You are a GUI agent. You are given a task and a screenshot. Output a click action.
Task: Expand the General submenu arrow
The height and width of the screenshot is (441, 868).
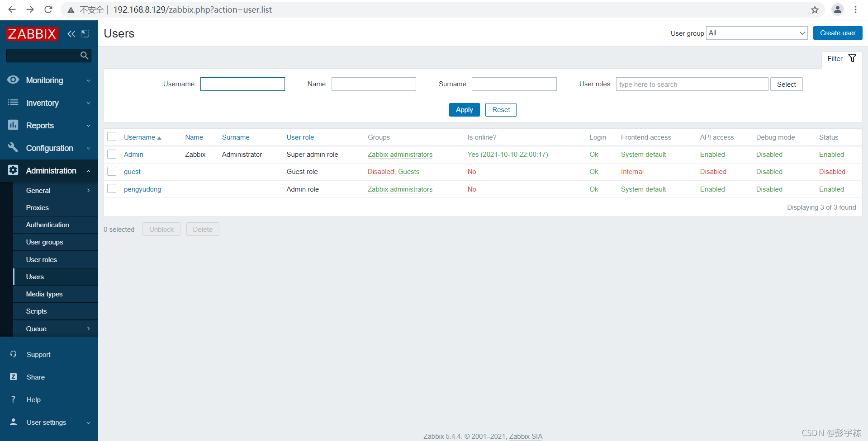[x=88, y=190]
